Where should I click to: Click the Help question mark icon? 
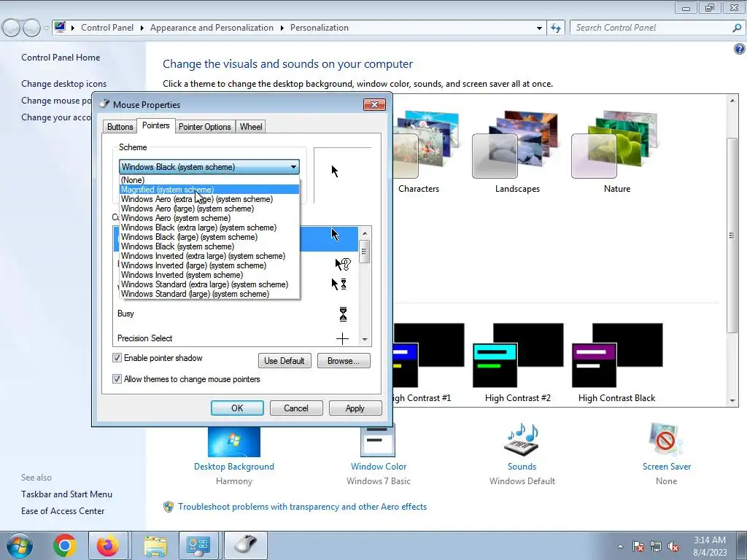click(740, 49)
